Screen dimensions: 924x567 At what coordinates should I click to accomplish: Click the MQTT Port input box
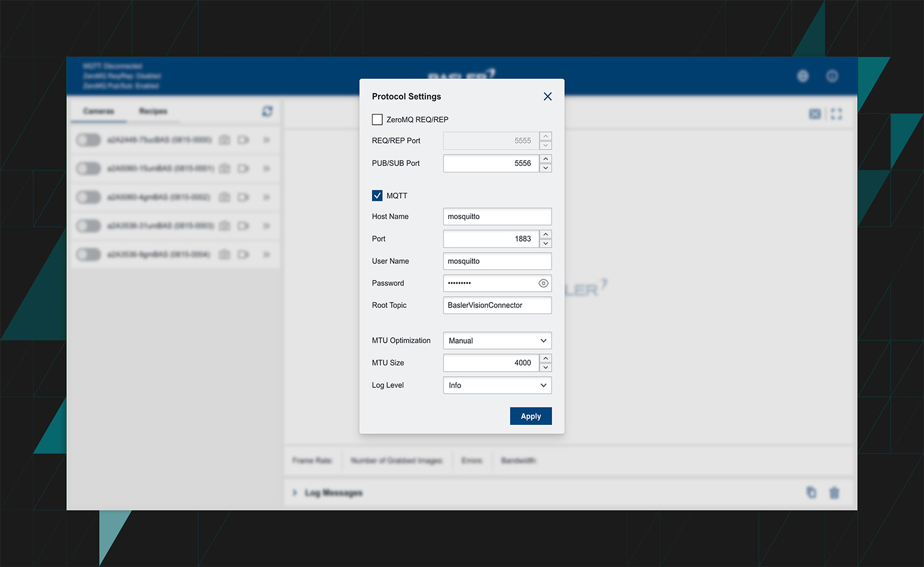point(491,239)
